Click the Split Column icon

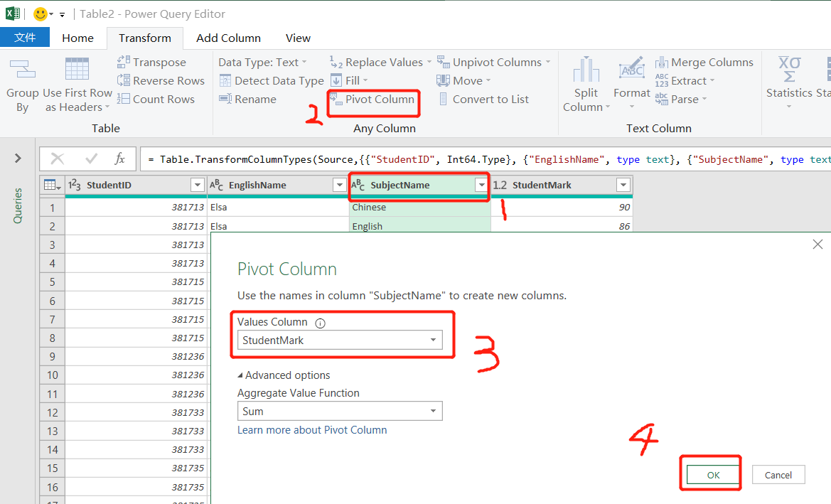click(586, 71)
